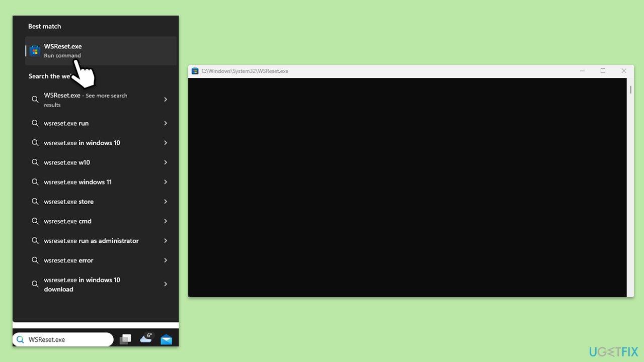Image resolution: width=644 pixels, height=362 pixels.
Task: Maximize the WSReset.exe console window
Action: 603,71
